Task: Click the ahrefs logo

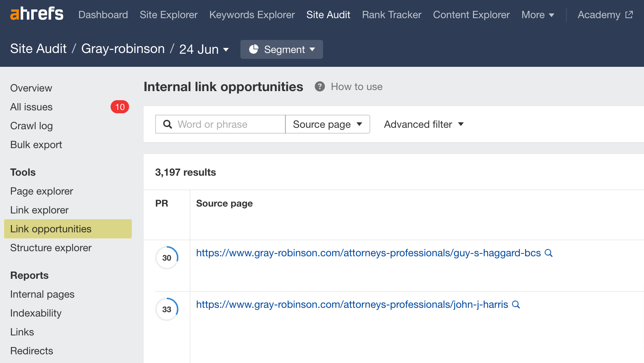Action: click(x=36, y=14)
